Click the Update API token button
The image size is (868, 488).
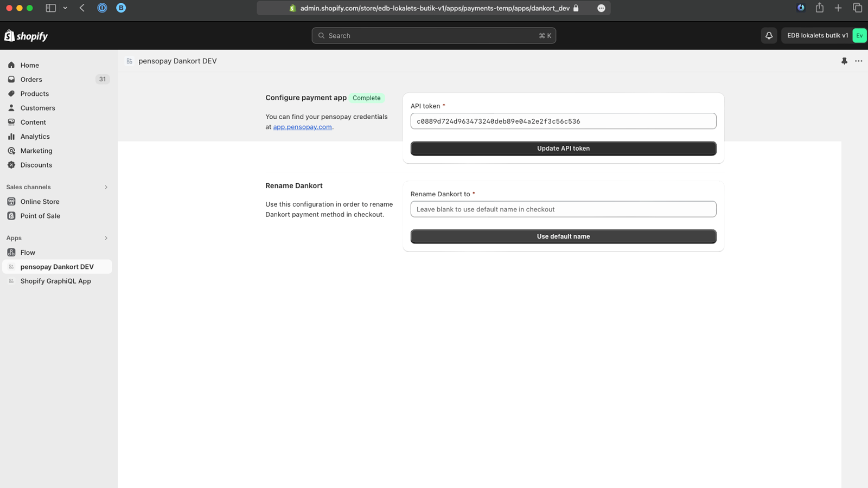tap(563, 149)
